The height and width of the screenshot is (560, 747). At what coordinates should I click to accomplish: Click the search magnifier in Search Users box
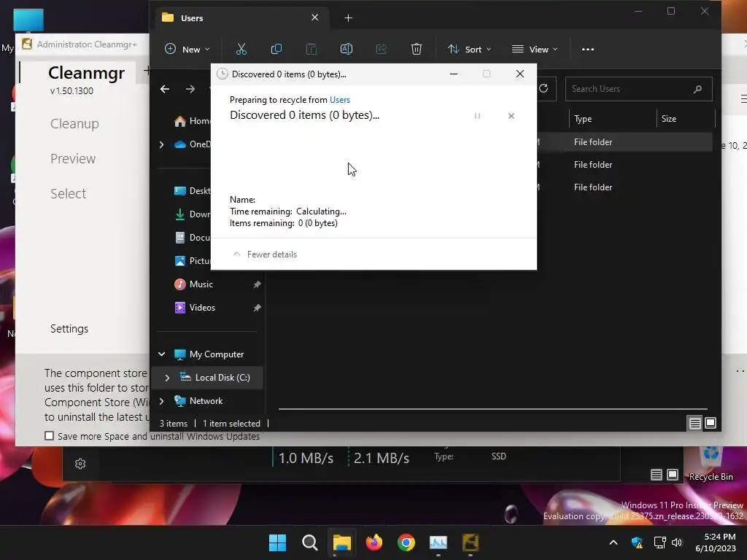[x=697, y=89]
